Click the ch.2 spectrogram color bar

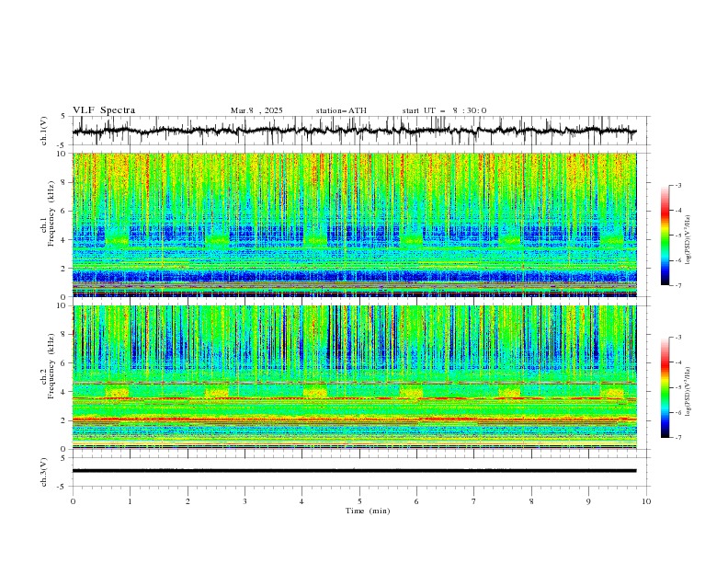(665, 387)
